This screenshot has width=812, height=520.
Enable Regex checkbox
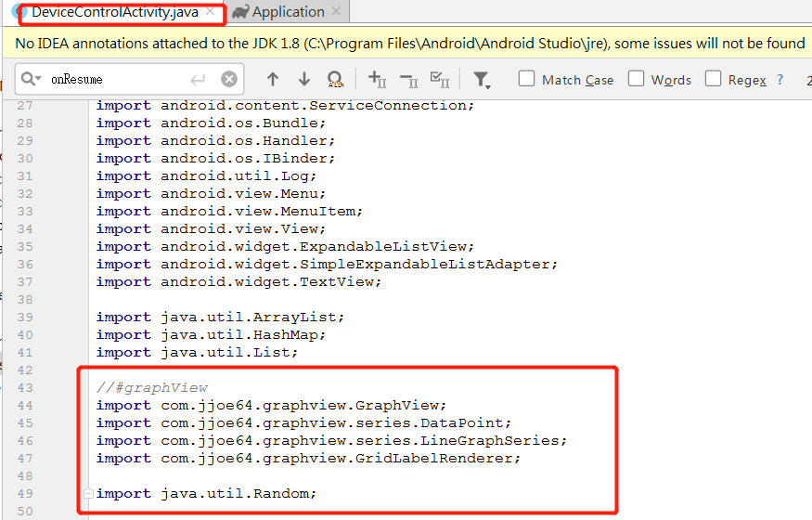[x=713, y=79]
